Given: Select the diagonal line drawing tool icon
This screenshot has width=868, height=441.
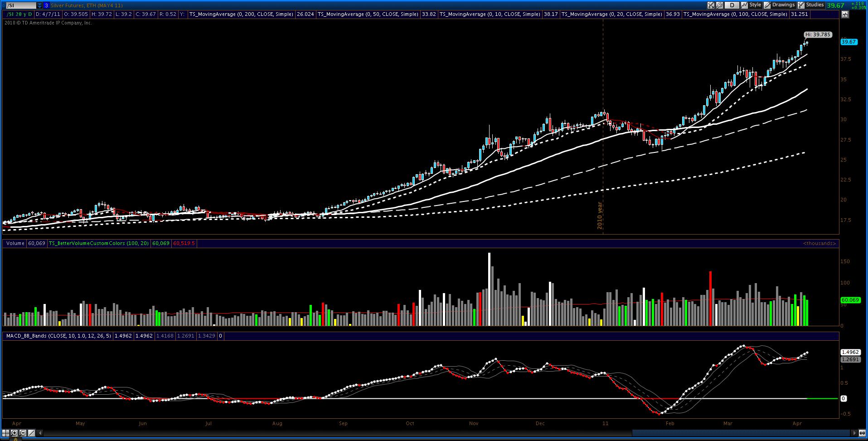Looking at the screenshot, I should (x=32, y=433).
